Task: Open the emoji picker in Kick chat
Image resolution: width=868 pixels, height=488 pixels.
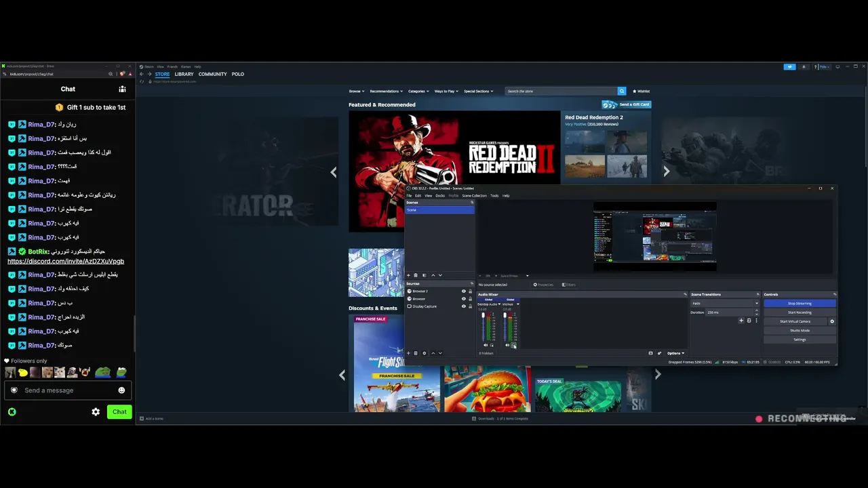Action: [x=121, y=390]
